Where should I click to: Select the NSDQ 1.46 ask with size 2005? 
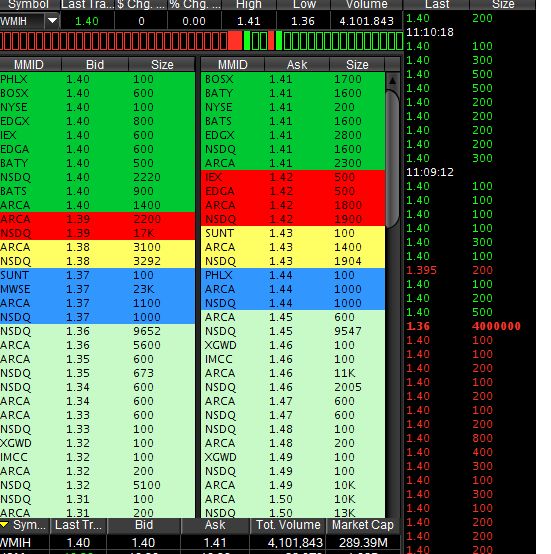coord(293,387)
